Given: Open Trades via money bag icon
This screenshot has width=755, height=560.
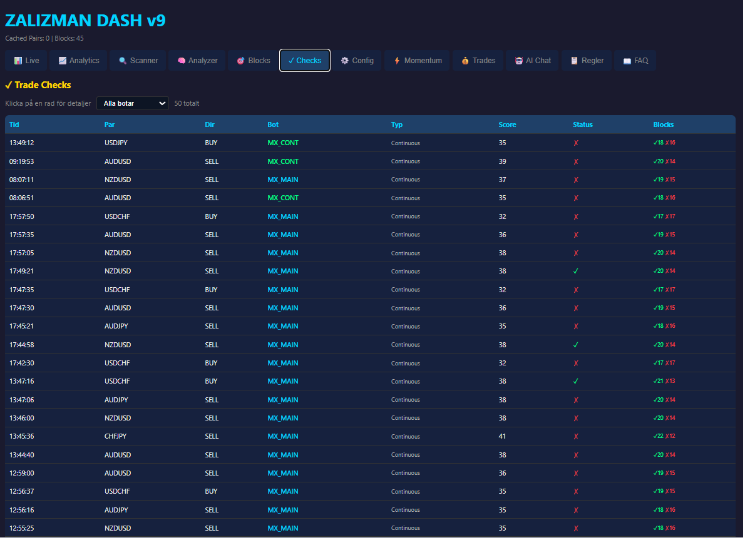Looking at the screenshot, I should click(465, 61).
